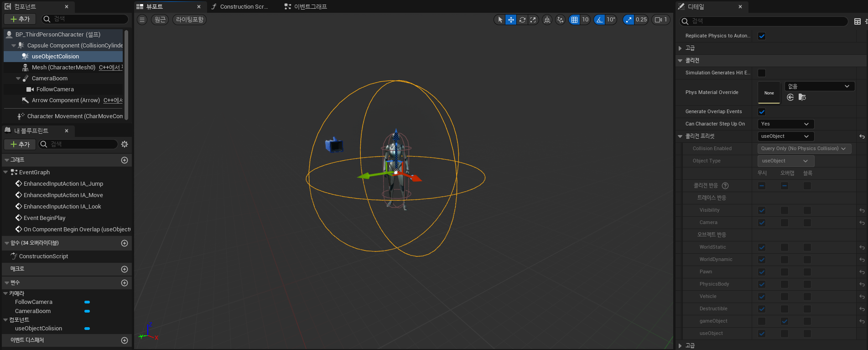Toggle Replicate Physics to Autonomous checkbox
868x350 pixels.
point(762,36)
